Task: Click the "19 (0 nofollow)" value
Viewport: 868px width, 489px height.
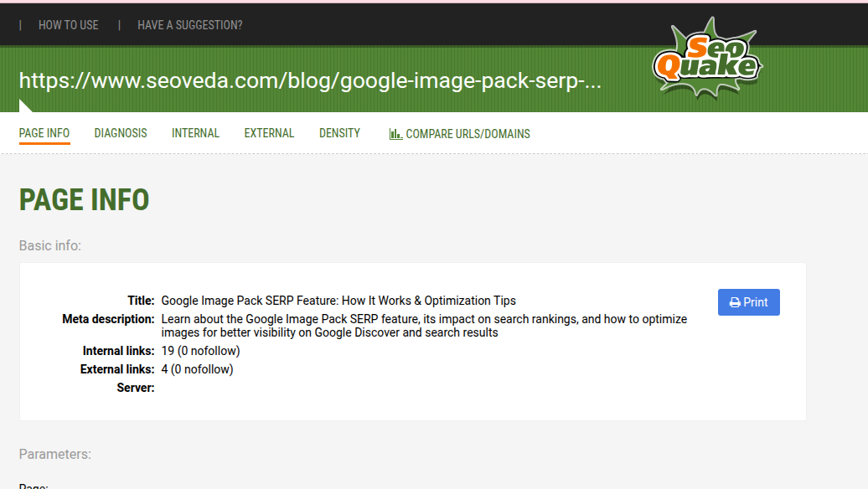Action: 200,351
